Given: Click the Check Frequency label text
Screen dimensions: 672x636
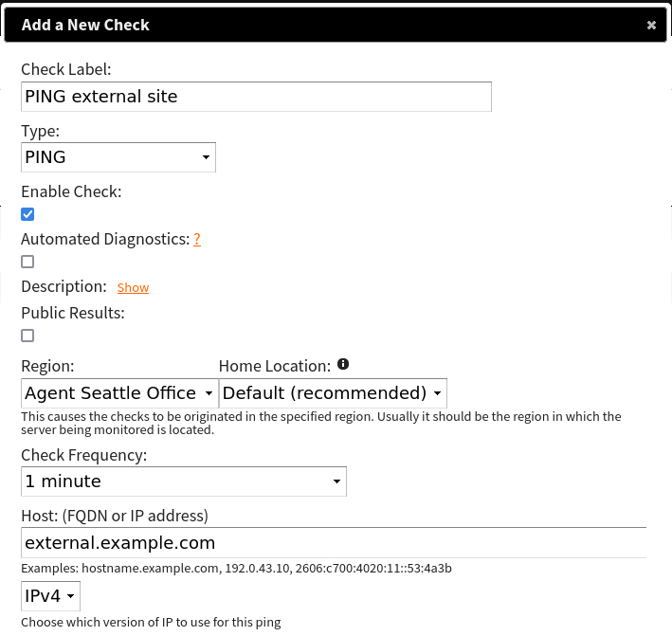Looking at the screenshot, I should click(84, 455).
